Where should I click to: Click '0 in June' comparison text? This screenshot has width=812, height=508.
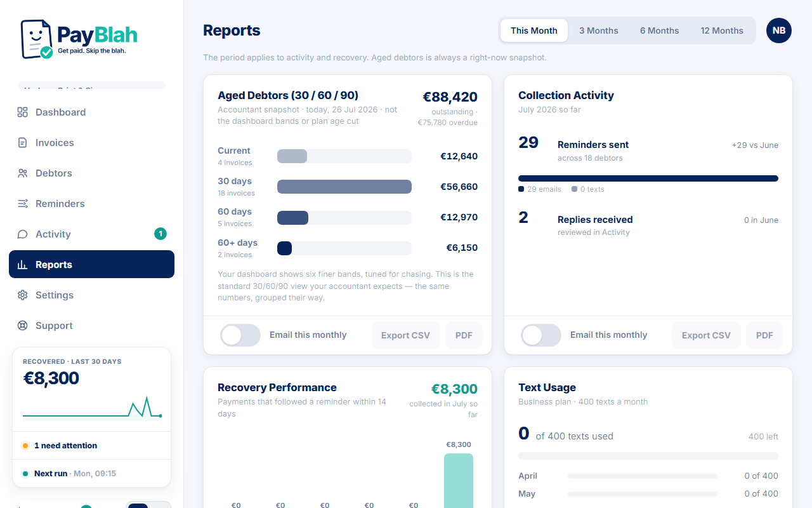point(761,220)
